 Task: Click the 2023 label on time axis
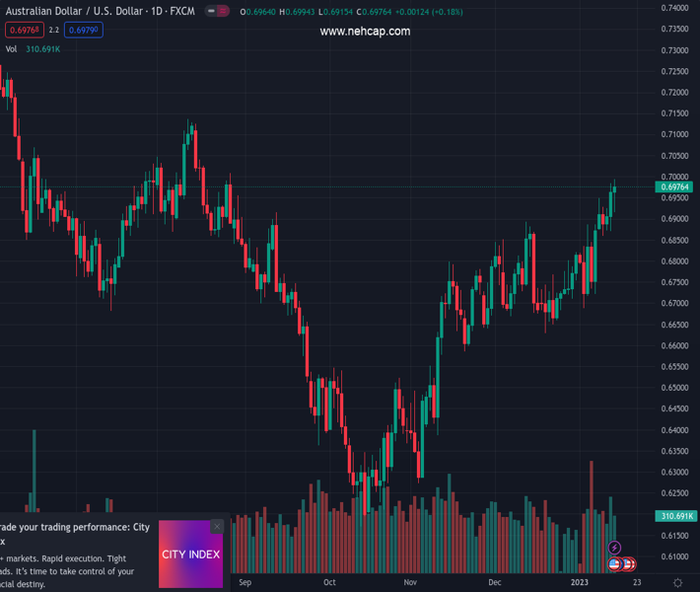(579, 582)
